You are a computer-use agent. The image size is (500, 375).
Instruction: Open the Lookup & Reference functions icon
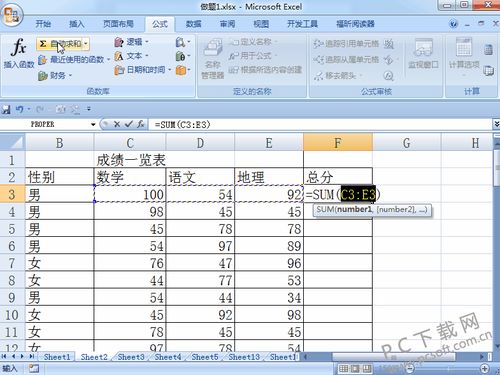(183, 42)
